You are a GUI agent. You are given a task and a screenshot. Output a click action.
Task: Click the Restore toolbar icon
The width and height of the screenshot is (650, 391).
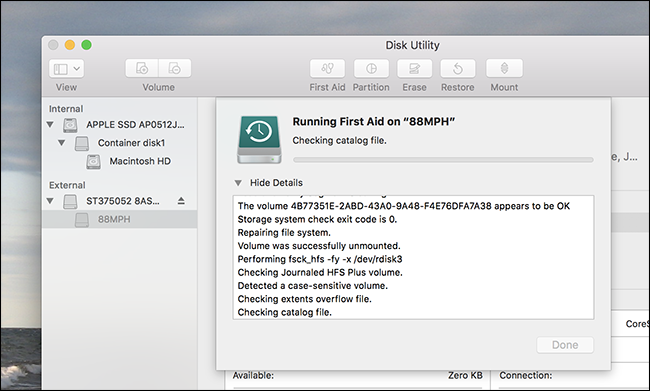point(458,68)
